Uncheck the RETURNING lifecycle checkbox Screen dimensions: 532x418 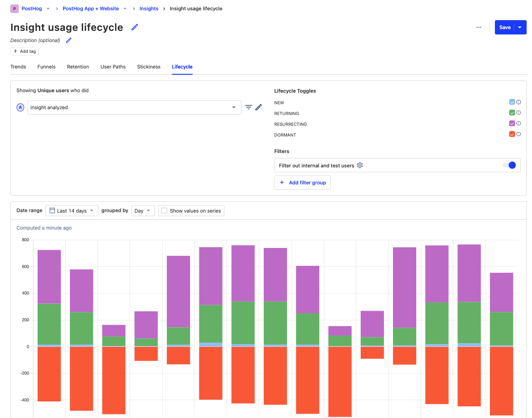(512, 113)
